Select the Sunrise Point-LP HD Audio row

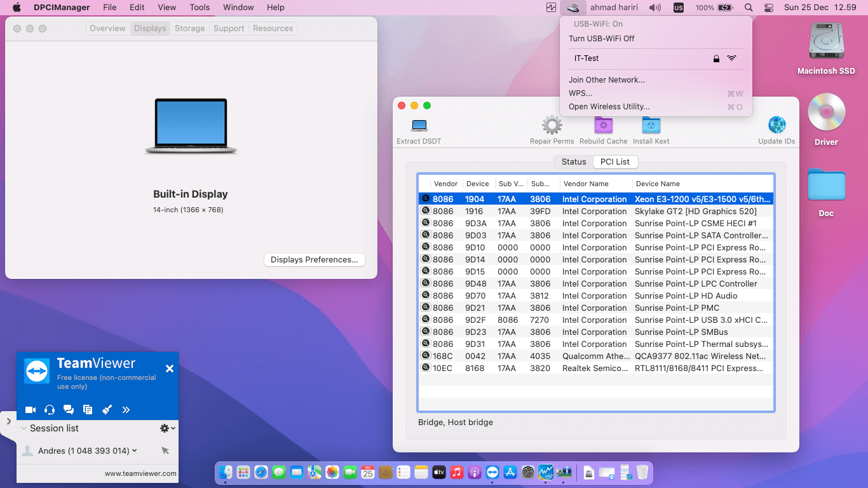tap(596, 295)
